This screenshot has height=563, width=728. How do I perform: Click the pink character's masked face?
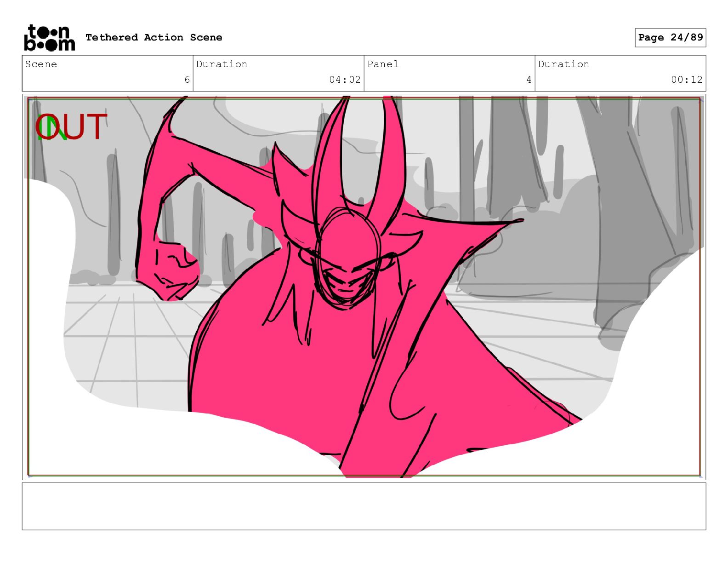coord(347,267)
